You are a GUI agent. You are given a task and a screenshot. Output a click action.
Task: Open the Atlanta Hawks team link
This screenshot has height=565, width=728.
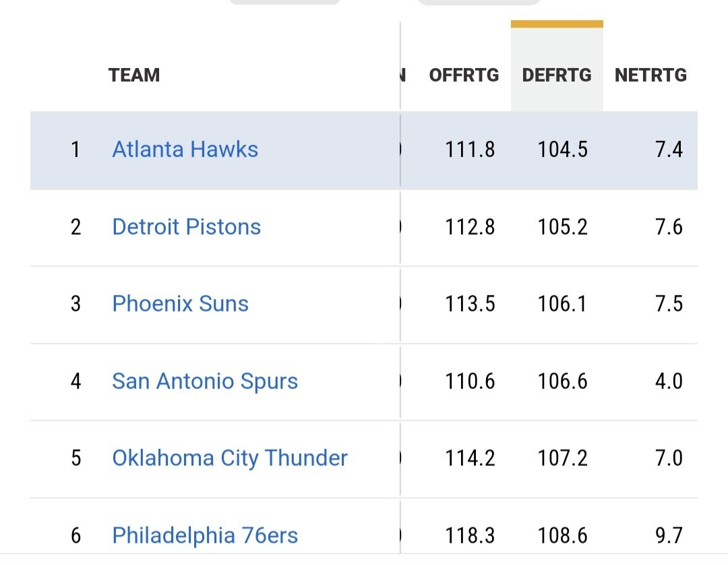click(x=185, y=149)
